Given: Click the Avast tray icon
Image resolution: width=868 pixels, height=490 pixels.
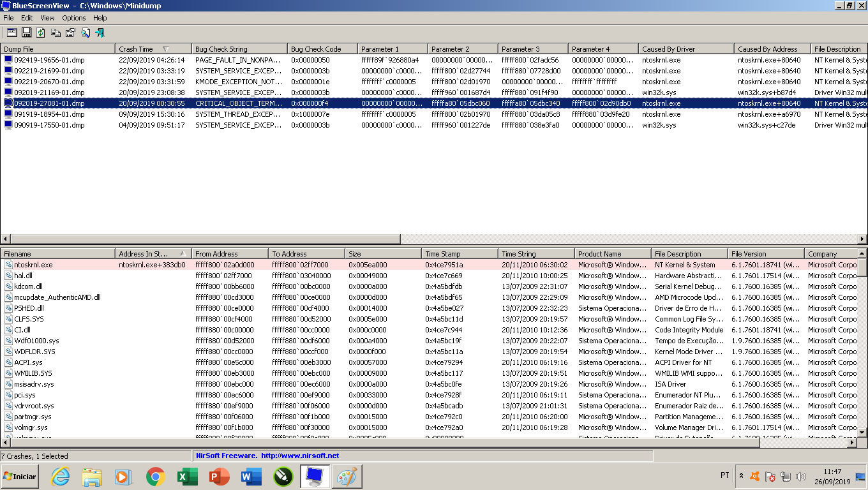Looking at the screenshot, I should tap(755, 476).
